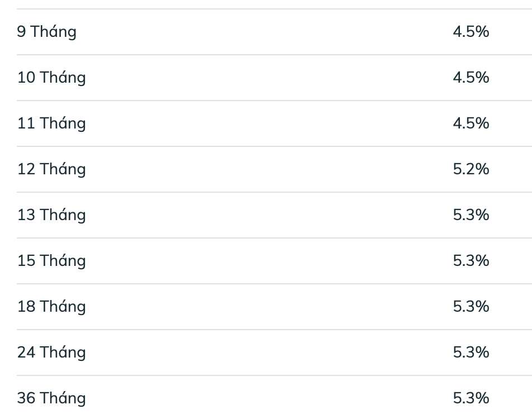Click the 13 Tháng term label

[51, 215]
